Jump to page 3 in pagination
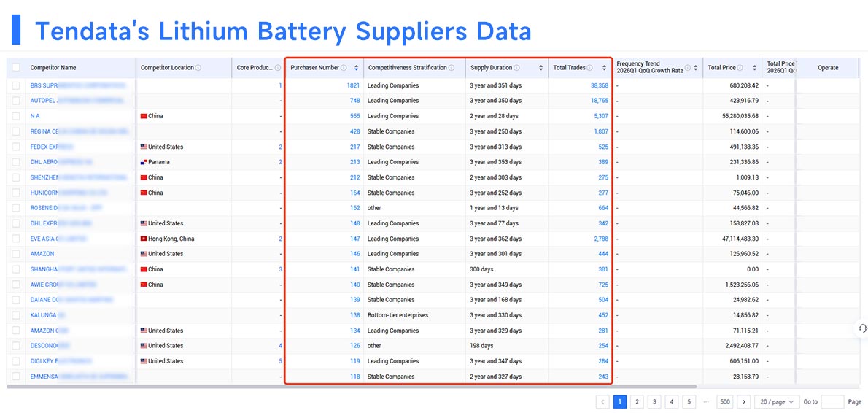The width and height of the screenshot is (868, 413). click(654, 402)
